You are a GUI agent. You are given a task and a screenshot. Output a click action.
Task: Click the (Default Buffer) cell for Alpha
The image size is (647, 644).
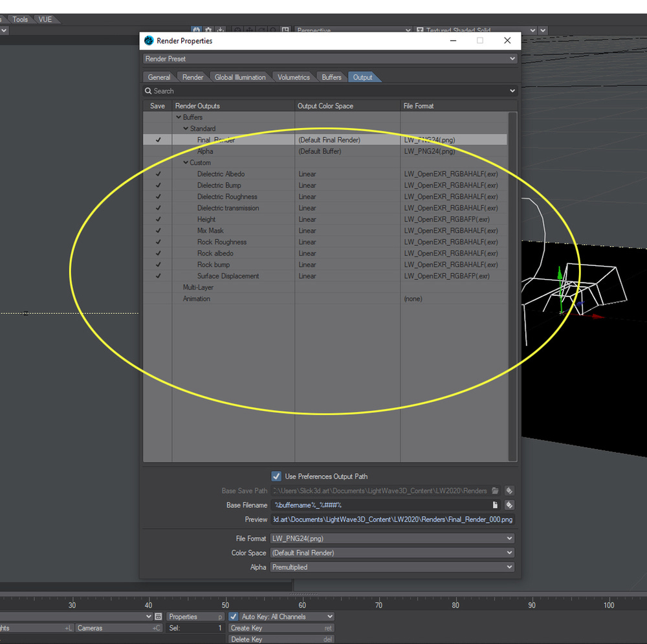click(x=320, y=151)
